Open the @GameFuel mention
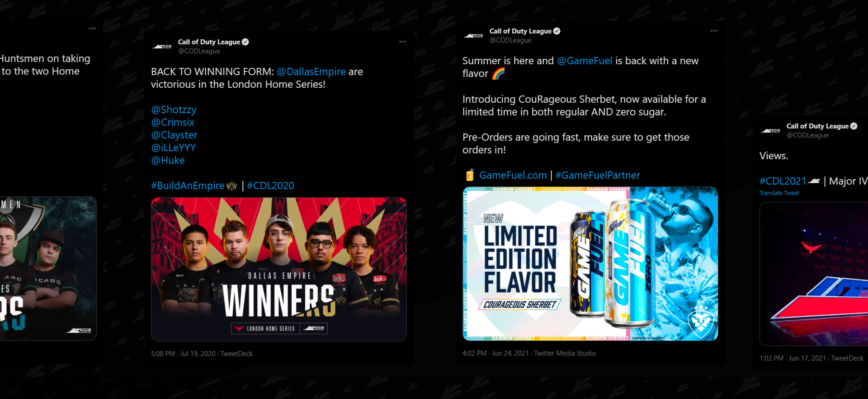This screenshot has height=399, width=868. pyautogui.click(x=585, y=61)
